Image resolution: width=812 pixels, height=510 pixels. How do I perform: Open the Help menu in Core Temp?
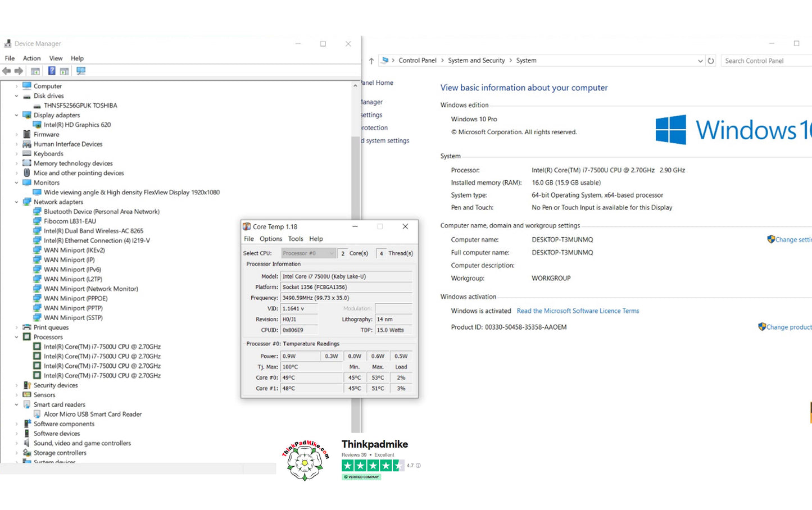[x=316, y=239]
